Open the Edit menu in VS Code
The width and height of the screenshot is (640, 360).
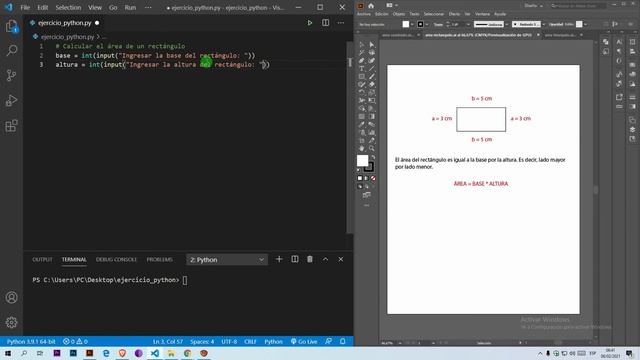(x=42, y=7)
